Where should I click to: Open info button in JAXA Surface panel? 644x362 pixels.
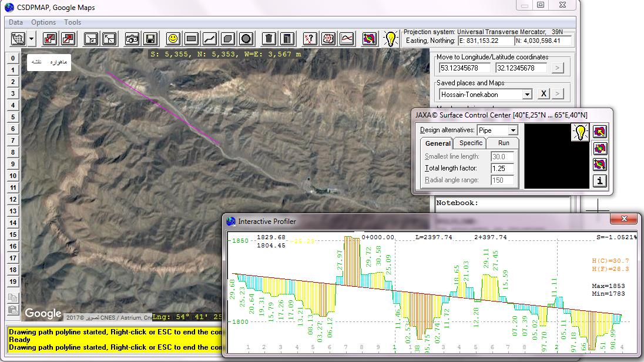click(x=600, y=181)
